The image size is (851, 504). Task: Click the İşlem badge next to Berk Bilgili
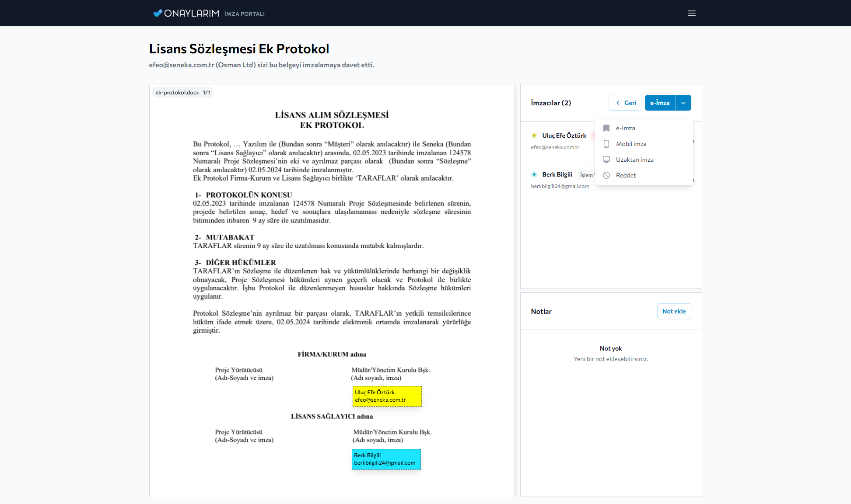click(x=587, y=174)
